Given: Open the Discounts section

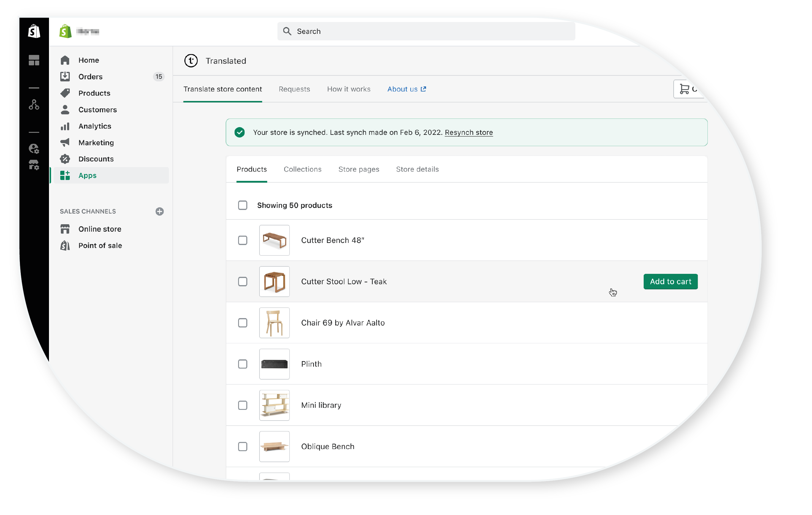Looking at the screenshot, I should point(96,159).
